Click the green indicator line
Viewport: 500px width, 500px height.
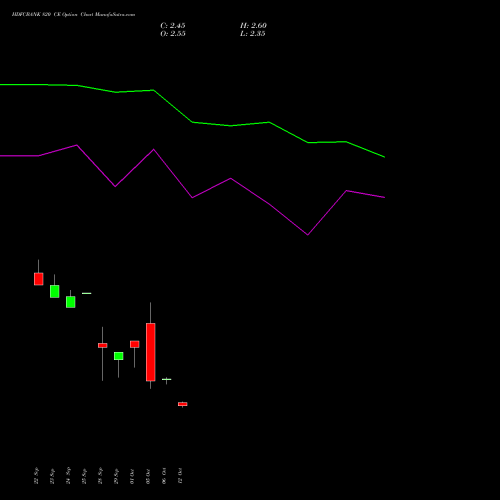(192, 122)
